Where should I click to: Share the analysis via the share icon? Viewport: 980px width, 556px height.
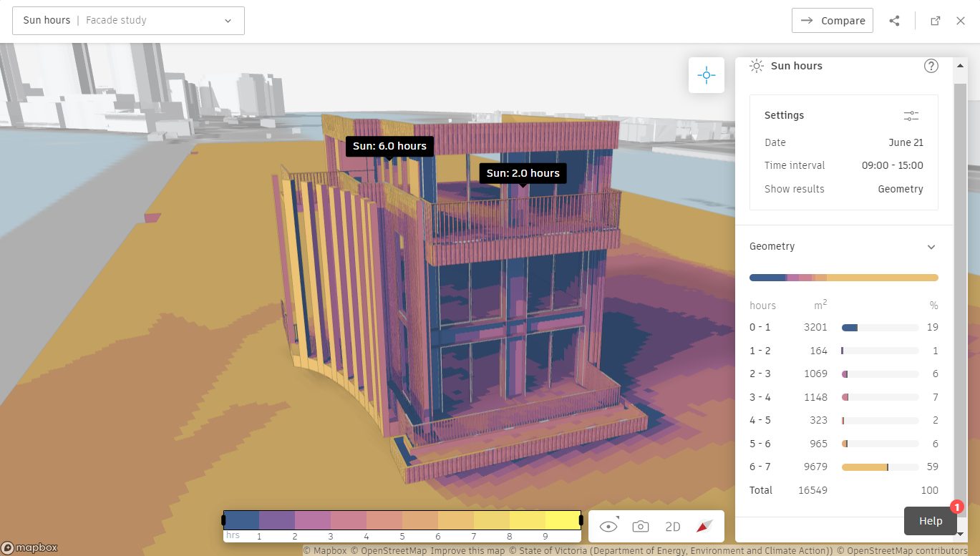[894, 20]
